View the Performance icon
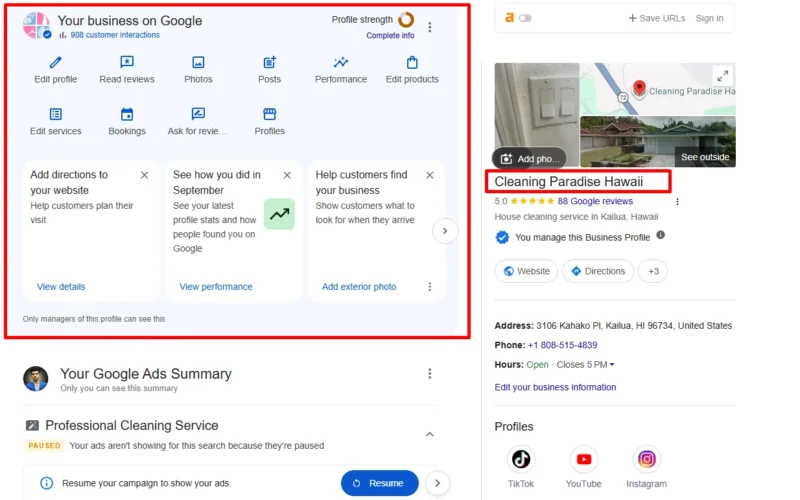The height and width of the screenshot is (500, 800). tap(341, 62)
